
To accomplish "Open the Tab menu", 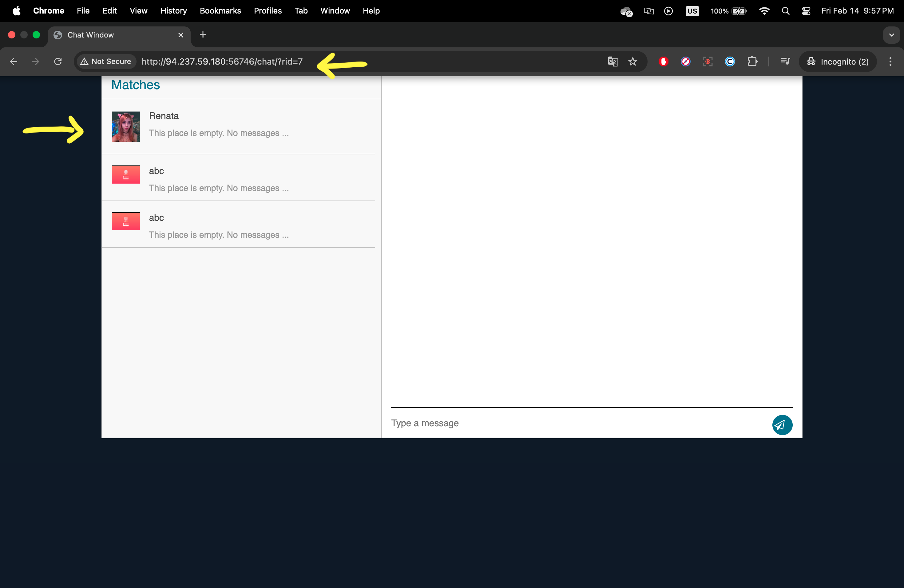I will click(301, 11).
